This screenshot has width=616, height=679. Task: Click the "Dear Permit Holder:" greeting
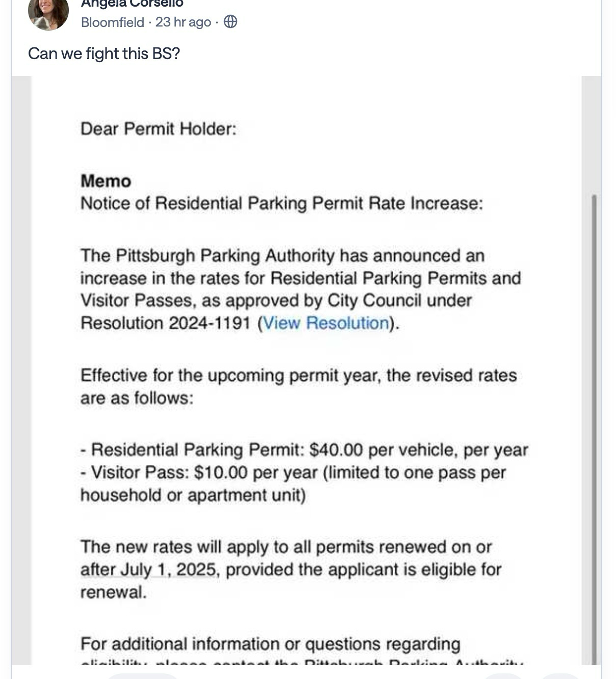point(159,128)
